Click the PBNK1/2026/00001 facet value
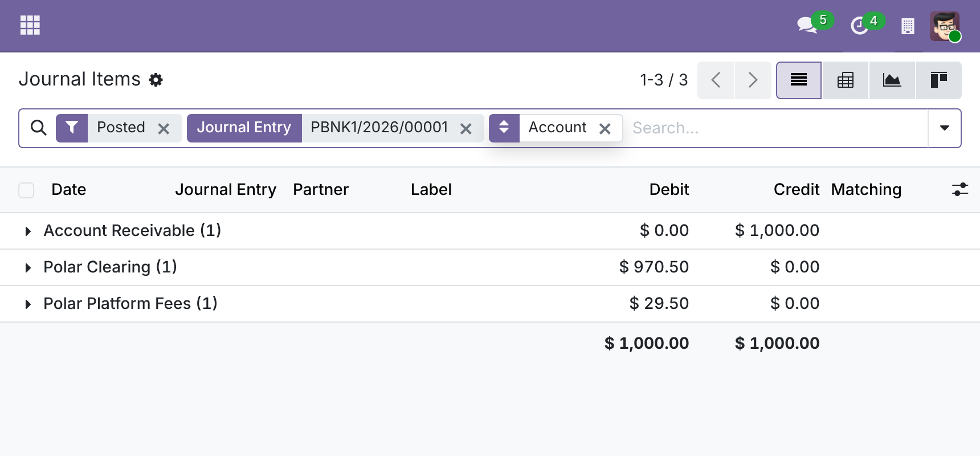Viewport: 980px width, 456px height. (x=379, y=127)
